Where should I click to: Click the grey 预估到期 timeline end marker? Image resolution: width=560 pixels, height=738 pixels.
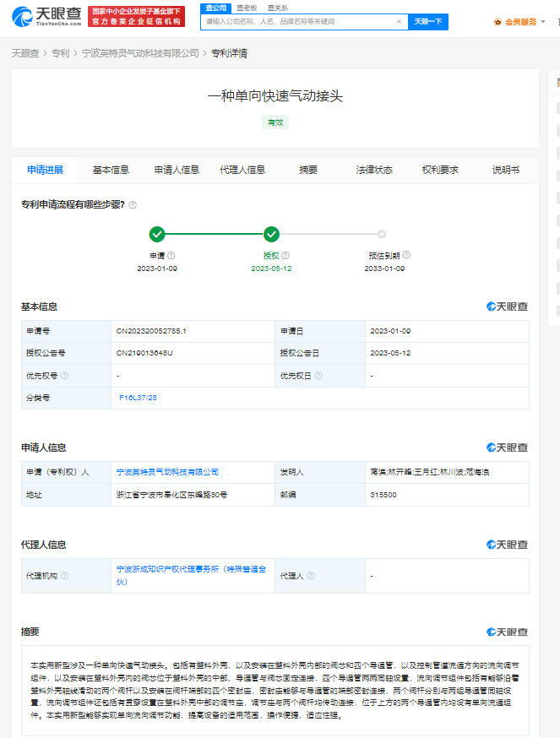pos(382,234)
